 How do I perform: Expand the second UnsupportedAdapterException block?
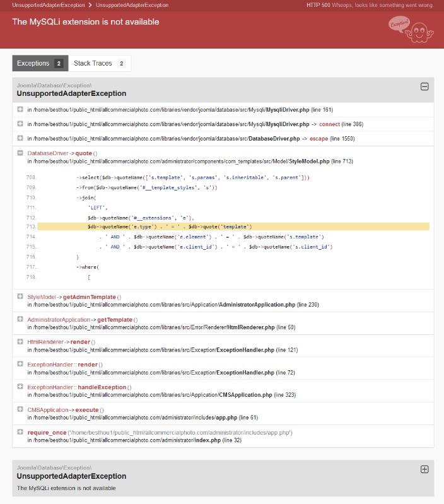tap(424, 469)
